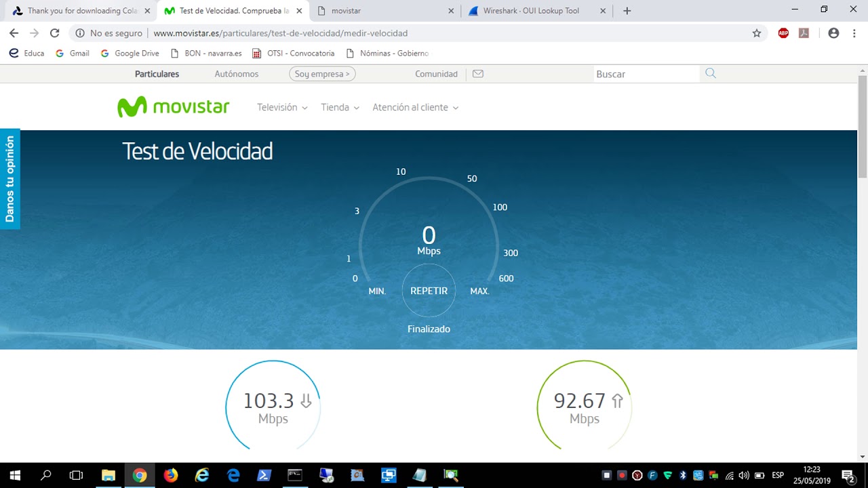
Task: Select Particulares section
Action: [x=157, y=74]
